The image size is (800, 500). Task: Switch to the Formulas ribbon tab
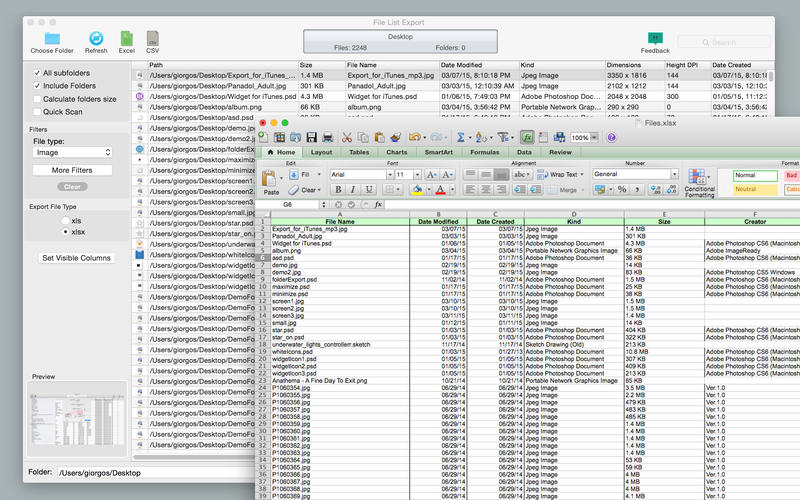[x=485, y=153]
